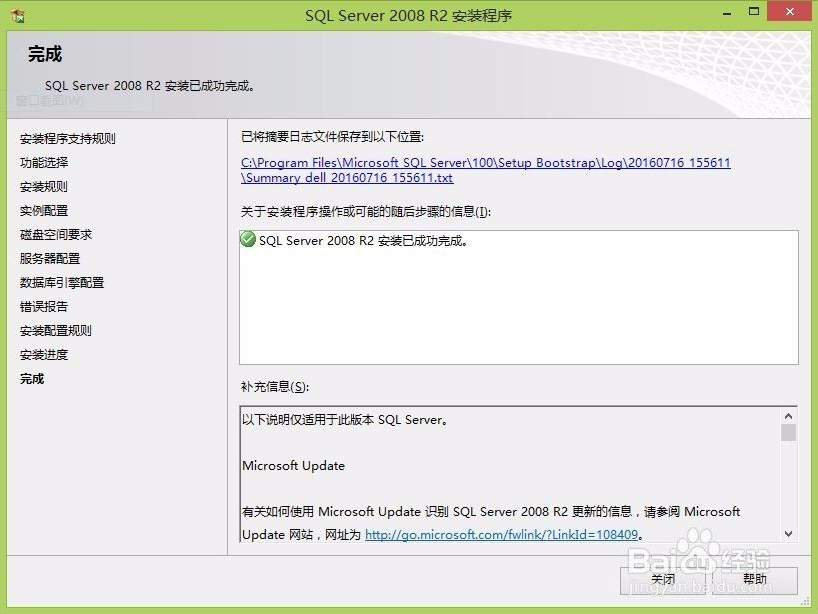Select the 数据库引擎配置 step
The image size is (818, 614).
pos(62,283)
